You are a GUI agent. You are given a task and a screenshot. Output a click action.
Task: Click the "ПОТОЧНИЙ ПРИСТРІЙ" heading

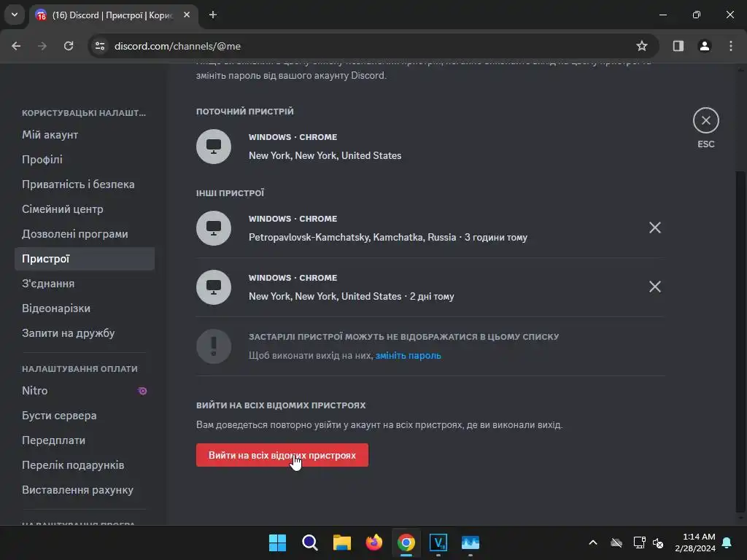245,112
